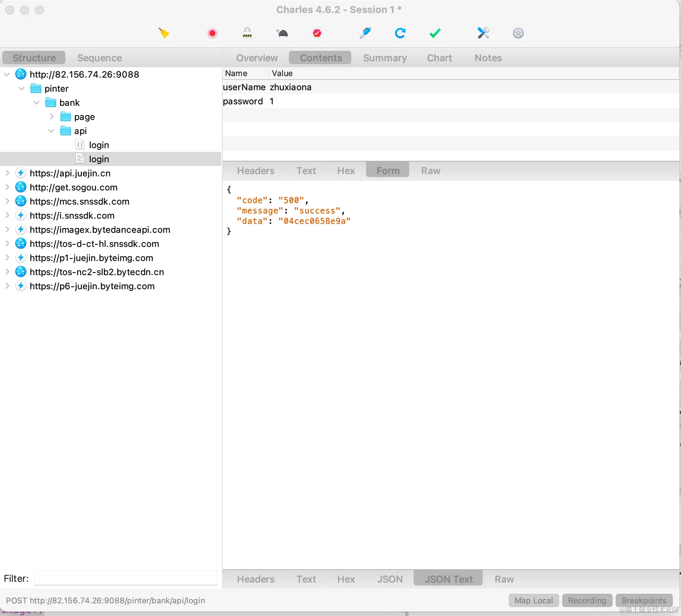
Task: Open the Contents tab
Action: click(321, 58)
